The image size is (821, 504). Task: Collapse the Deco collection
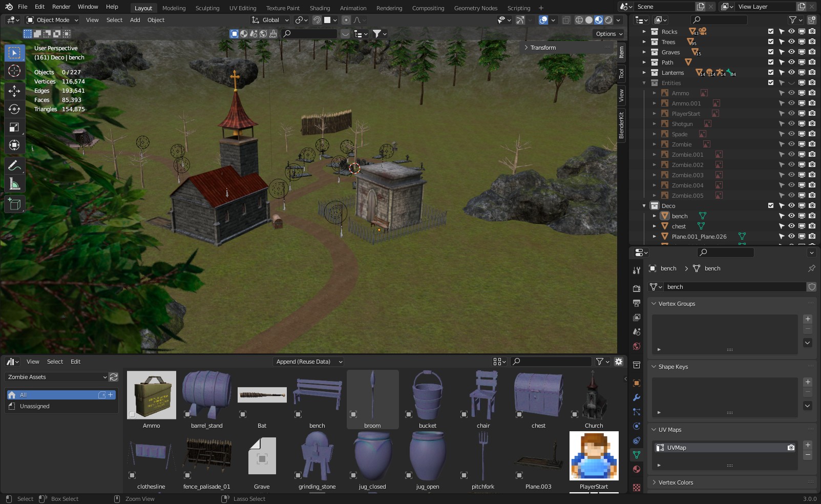click(x=644, y=206)
